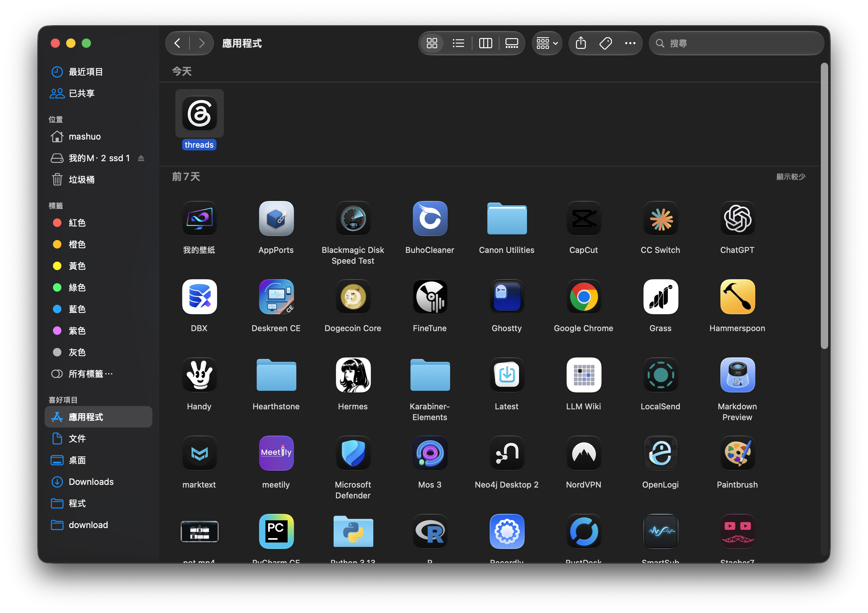Open the DBX database app
This screenshot has height=613, width=868.
pyautogui.click(x=199, y=297)
